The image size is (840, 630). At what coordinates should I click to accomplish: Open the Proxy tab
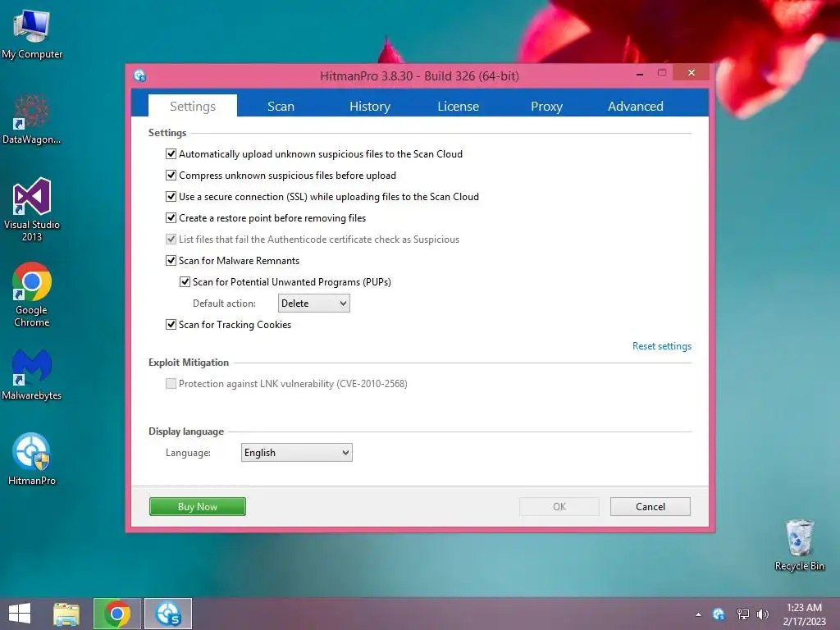(x=546, y=106)
